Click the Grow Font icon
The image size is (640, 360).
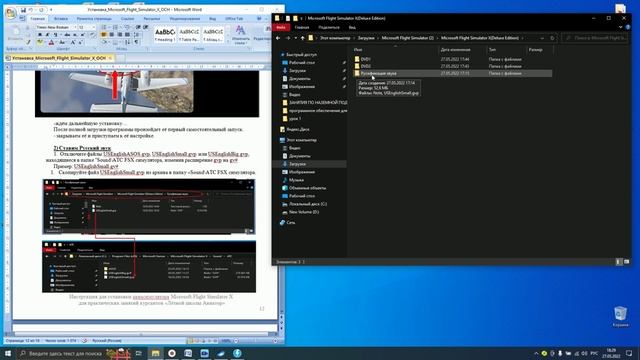pos(73,42)
